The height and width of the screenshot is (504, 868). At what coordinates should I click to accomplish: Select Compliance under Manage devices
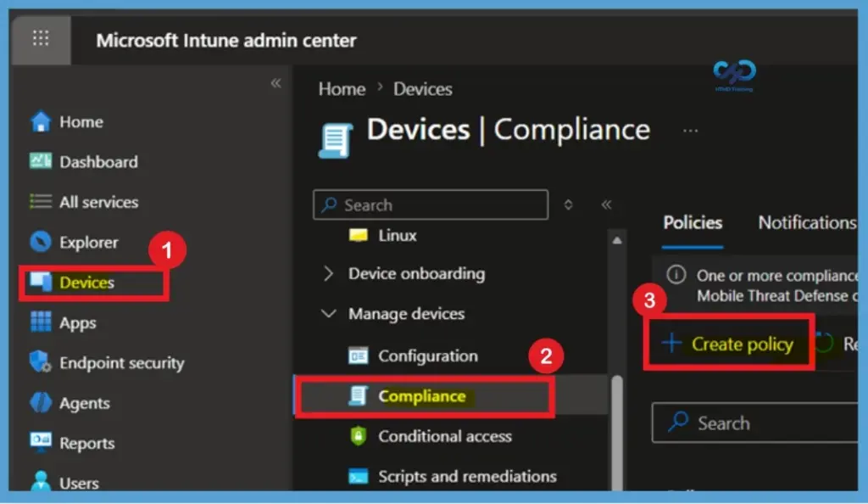(x=422, y=396)
